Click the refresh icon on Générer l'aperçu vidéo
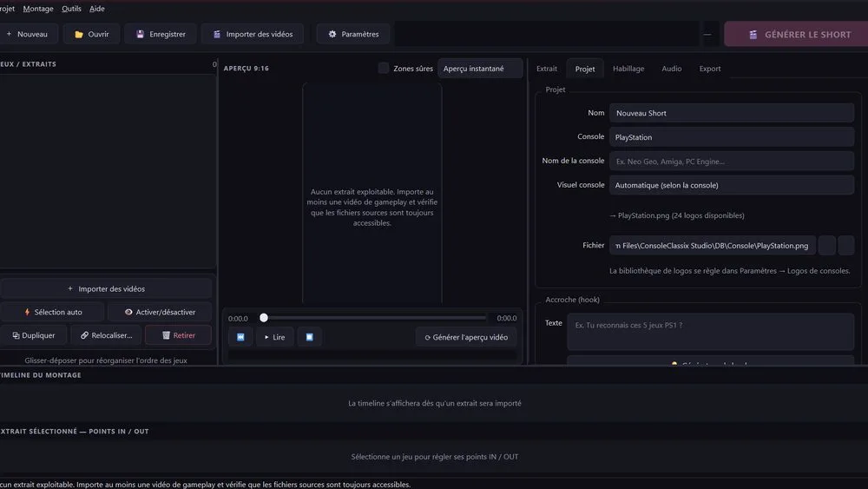The image size is (868, 489). tap(427, 337)
